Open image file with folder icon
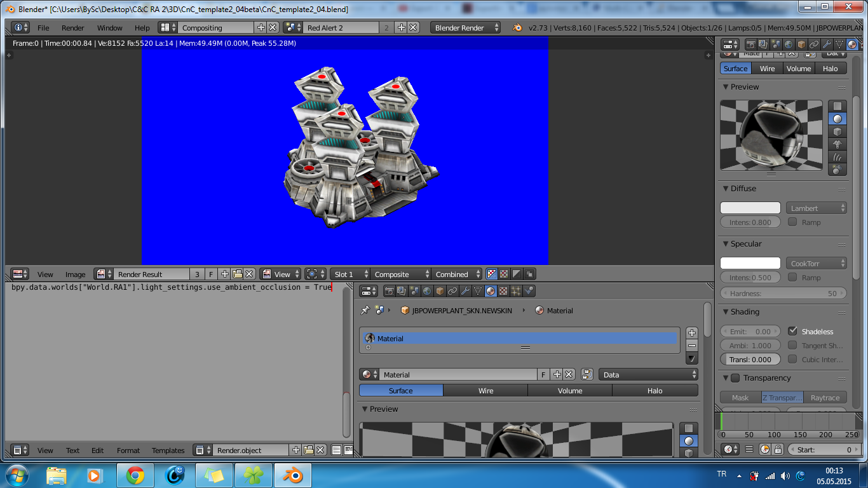Screen dimensions: 868x488 (x=237, y=274)
